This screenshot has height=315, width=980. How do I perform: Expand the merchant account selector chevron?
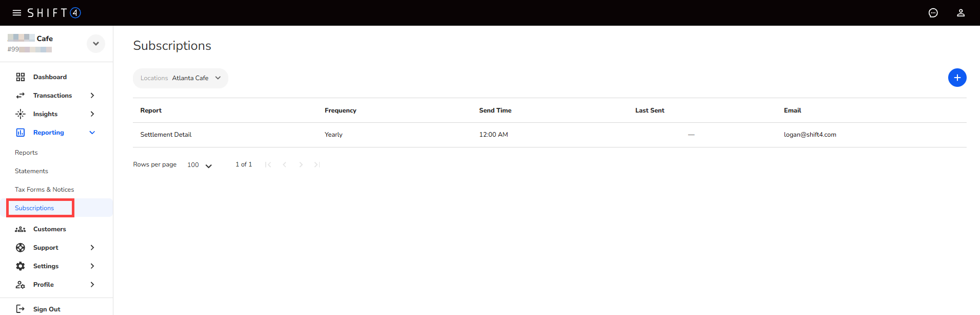pos(96,44)
